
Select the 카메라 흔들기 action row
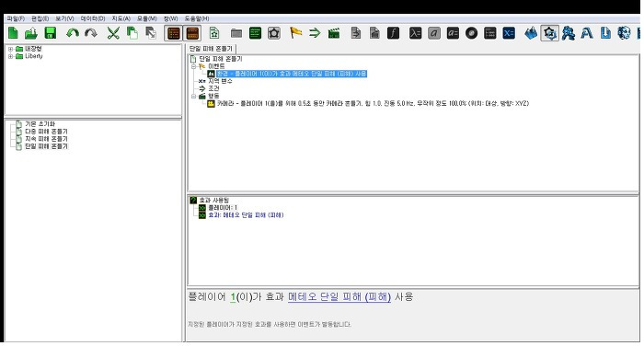coord(373,104)
